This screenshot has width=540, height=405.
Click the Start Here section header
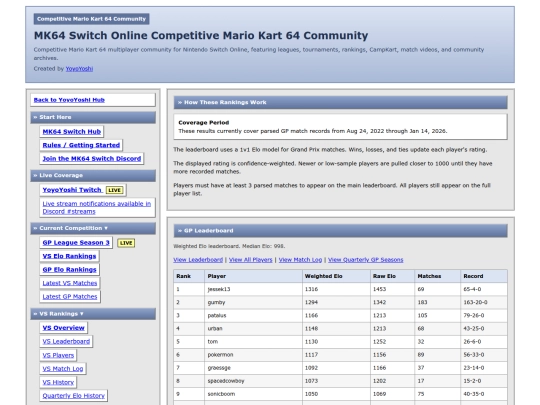pyautogui.click(x=93, y=117)
